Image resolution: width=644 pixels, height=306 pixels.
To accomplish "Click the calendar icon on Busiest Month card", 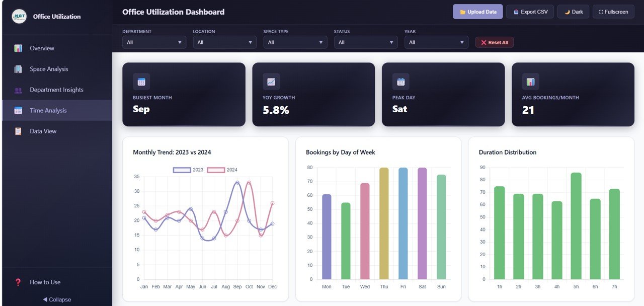I will pos(140,81).
